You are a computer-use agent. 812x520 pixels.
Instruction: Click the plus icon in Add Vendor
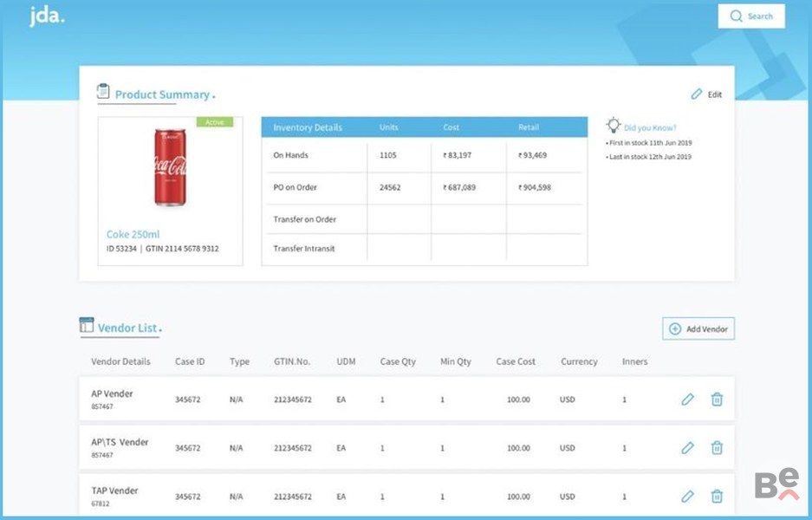coord(675,328)
